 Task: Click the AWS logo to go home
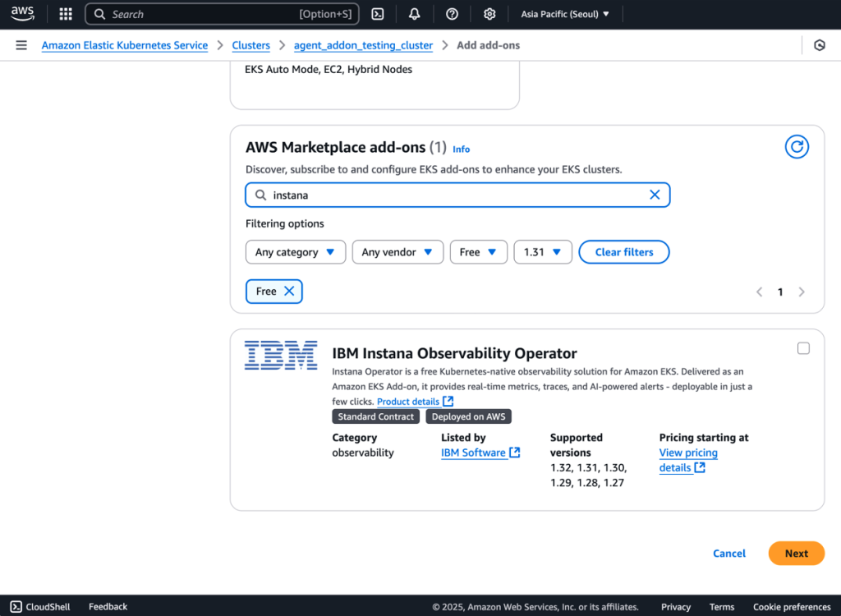tap(22, 12)
